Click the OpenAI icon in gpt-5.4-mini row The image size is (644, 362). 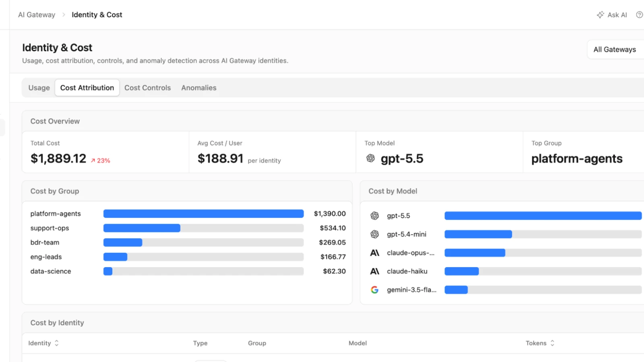pos(374,234)
